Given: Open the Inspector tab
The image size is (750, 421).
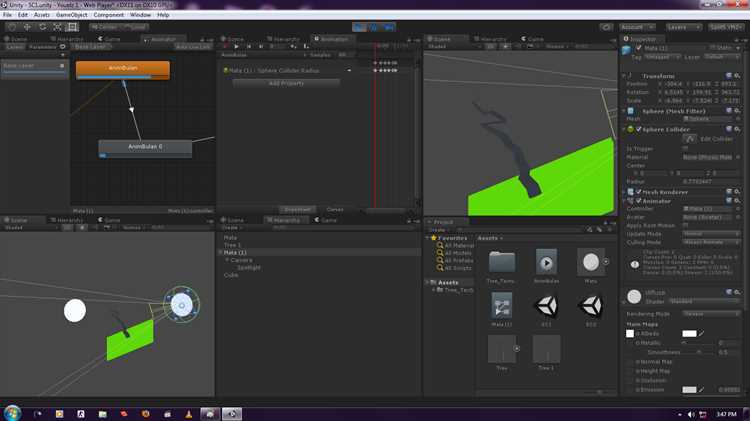Looking at the screenshot, I should click(x=642, y=39).
